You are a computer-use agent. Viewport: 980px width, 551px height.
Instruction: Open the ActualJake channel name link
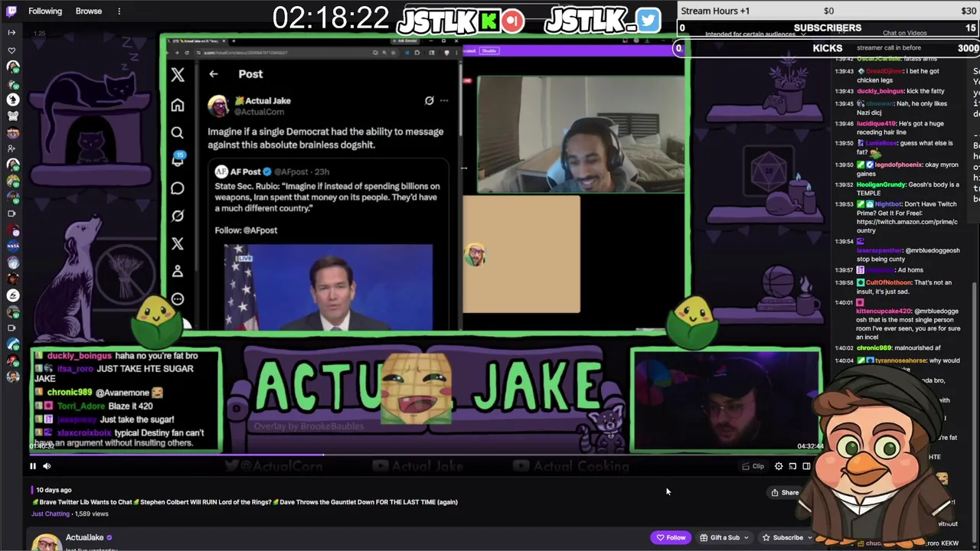click(x=84, y=538)
